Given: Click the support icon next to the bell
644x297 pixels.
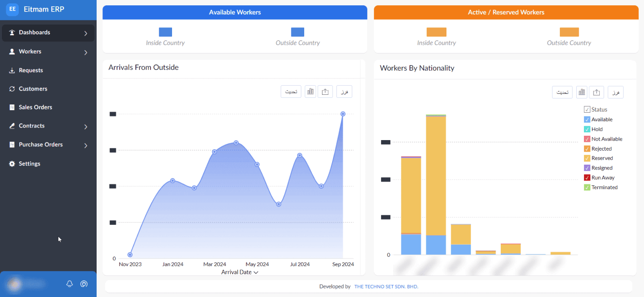Looking at the screenshot, I should click(84, 284).
